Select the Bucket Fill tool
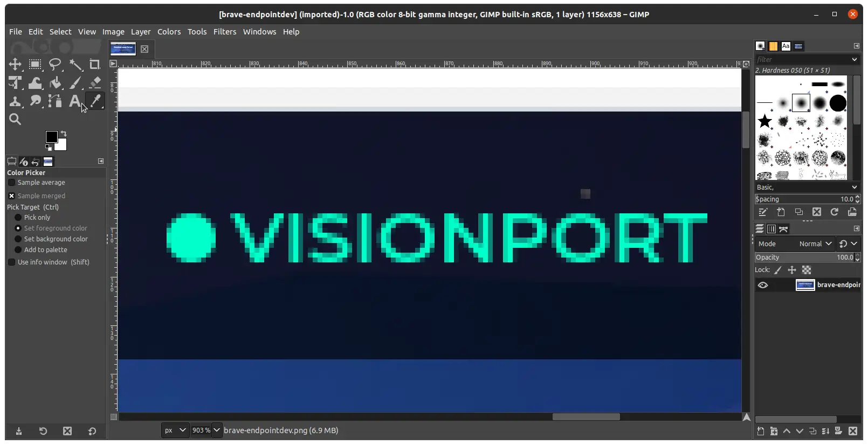Image resolution: width=868 pixels, height=445 pixels. pyautogui.click(x=55, y=83)
